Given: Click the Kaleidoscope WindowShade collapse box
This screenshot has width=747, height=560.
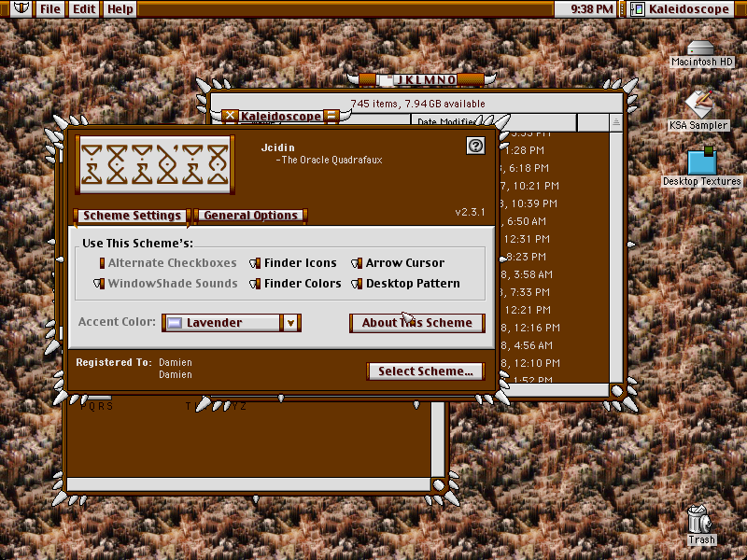Looking at the screenshot, I should click(331, 115).
